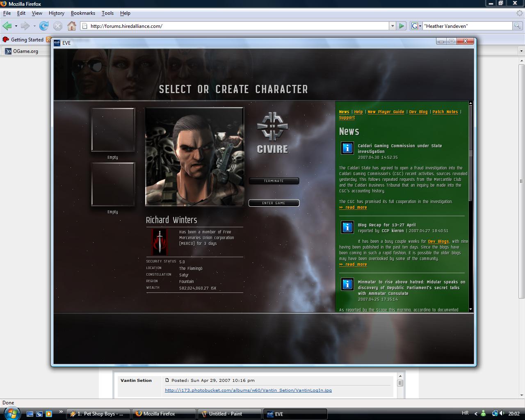Click the Firefox page vertical scrollbar
This screenshot has width=525, height=420.
pos(521,181)
